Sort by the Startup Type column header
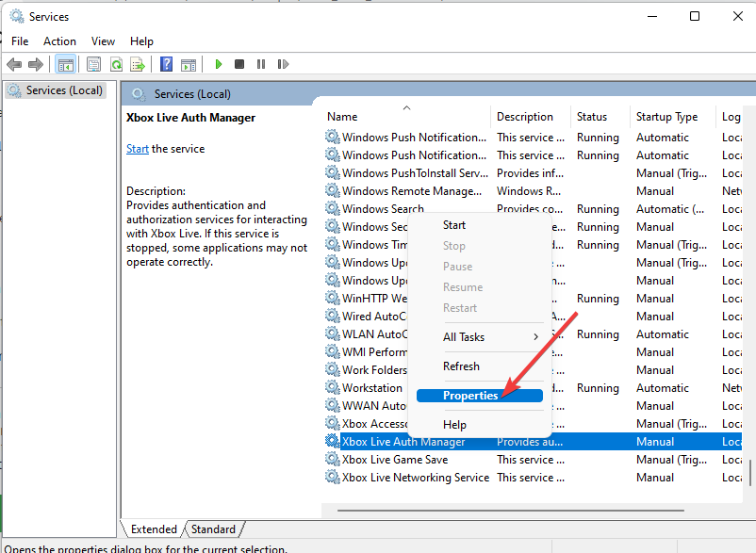The height and width of the screenshot is (553, 756). coord(673,117)
